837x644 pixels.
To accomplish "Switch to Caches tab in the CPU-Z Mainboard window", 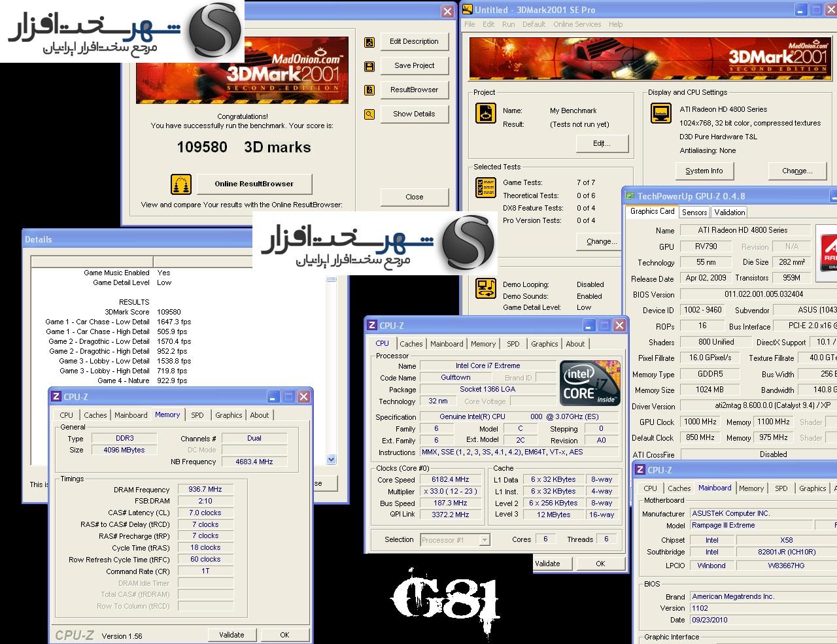I will [679, 488].
